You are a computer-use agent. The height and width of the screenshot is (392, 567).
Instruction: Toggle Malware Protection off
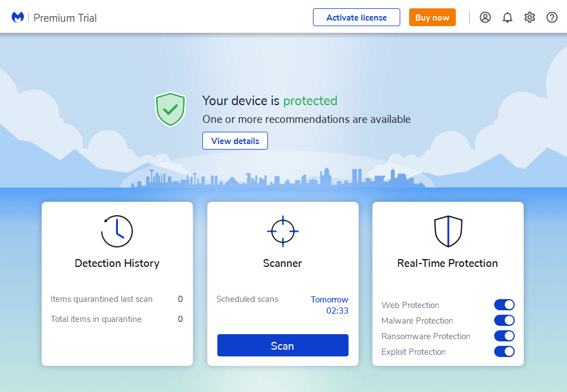(504, 320)
